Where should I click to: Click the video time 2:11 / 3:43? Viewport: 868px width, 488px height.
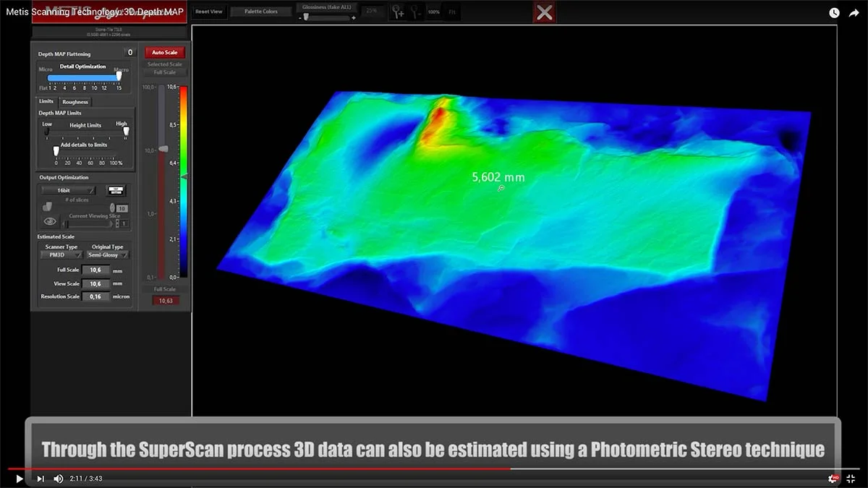(x=86, y=479)
